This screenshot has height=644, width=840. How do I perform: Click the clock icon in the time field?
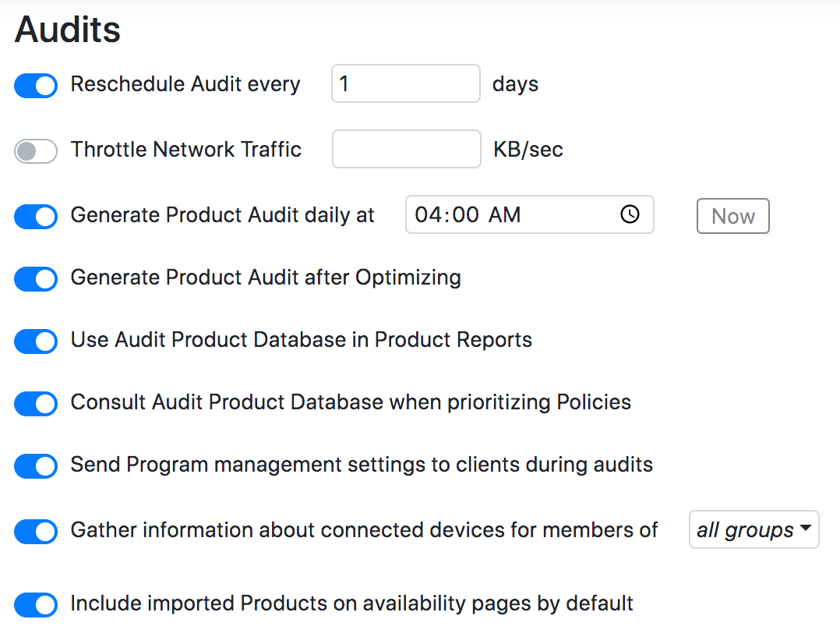pyautogui.click(x=630, y=214)
